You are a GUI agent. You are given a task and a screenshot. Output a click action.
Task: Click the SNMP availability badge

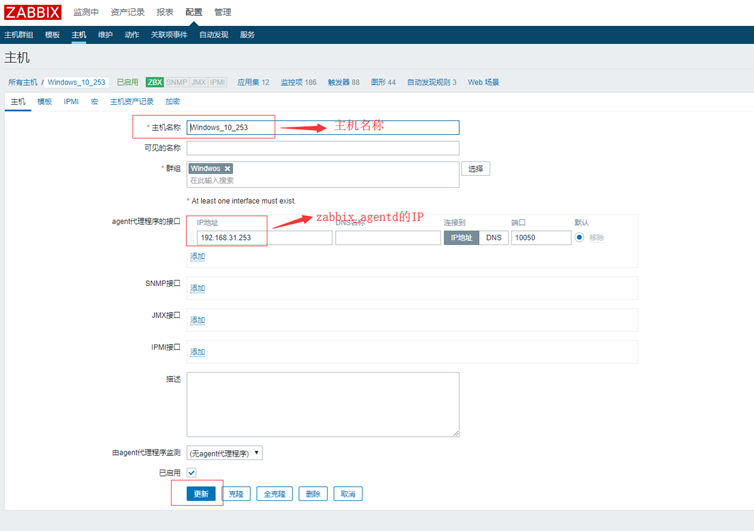pos(176,82)
